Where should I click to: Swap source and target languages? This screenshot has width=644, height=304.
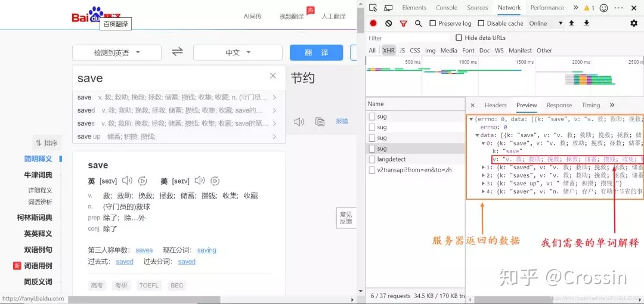coord(177,52)
